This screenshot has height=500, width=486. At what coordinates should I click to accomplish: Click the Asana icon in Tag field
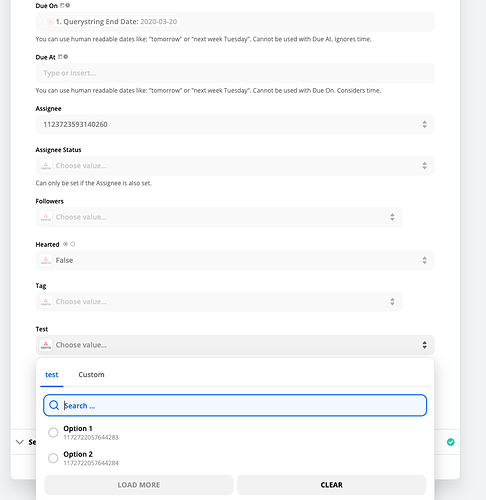(46, 302)
